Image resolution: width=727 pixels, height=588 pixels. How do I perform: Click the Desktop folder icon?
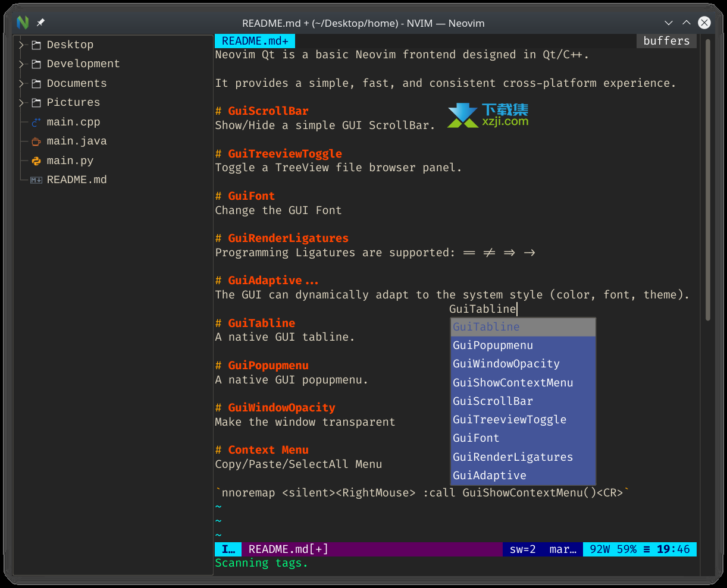(x=36, y=45)
